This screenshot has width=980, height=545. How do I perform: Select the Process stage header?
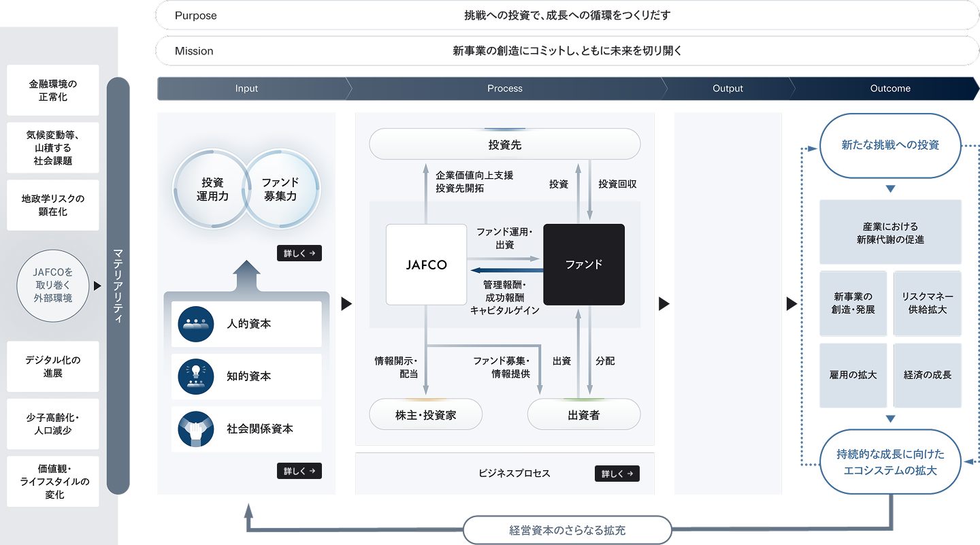click(505, 88)
